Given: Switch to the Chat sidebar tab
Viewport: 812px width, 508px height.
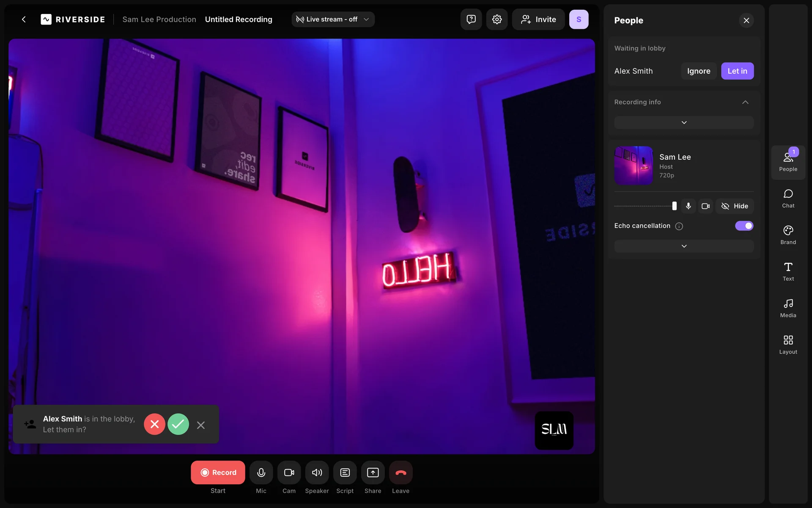Looking at the screenshot, I should coord(788,199).
